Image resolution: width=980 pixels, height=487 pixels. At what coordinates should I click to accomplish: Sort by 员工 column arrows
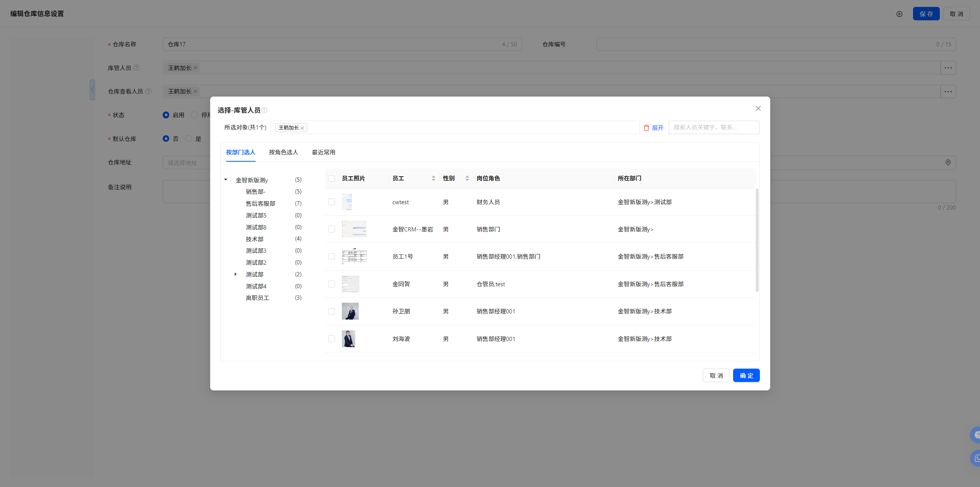tap(433, 178)
